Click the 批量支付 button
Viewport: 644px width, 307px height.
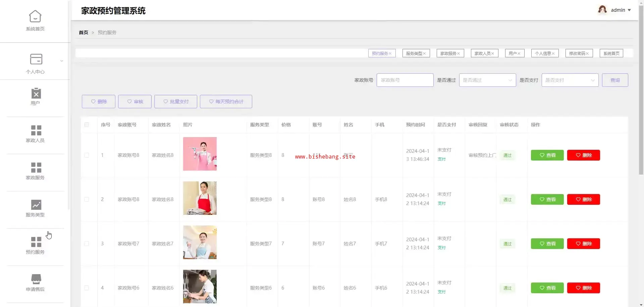176,102
